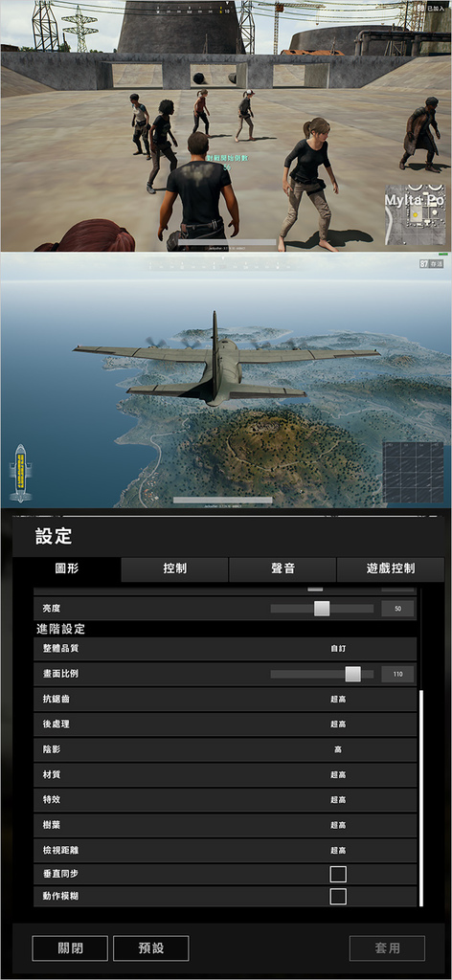Click the 進階設定 section heading

tap(60, 629)
